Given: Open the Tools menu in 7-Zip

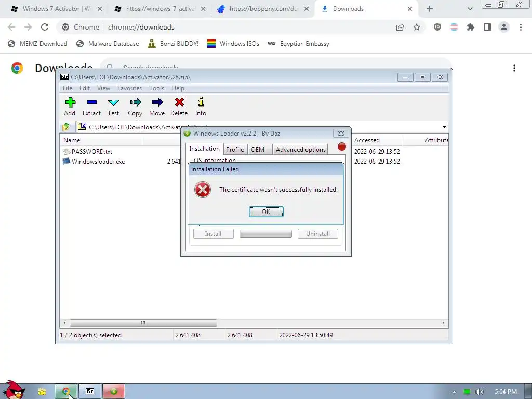Looking at the screenshot, I should click(156, 88).
